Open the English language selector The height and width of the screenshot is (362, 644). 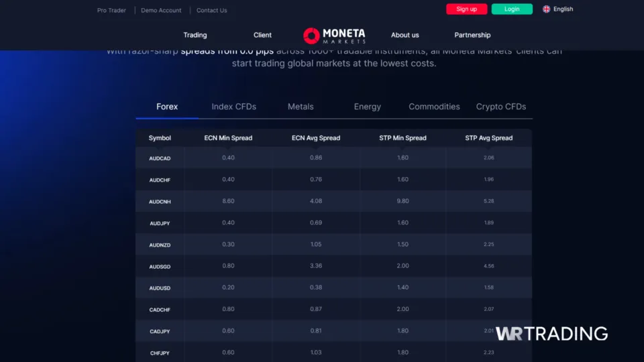pos(563,9)
